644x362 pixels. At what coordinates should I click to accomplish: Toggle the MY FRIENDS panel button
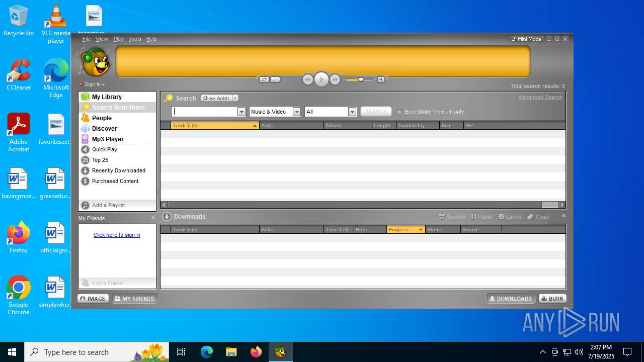click(x=134, y=299)
